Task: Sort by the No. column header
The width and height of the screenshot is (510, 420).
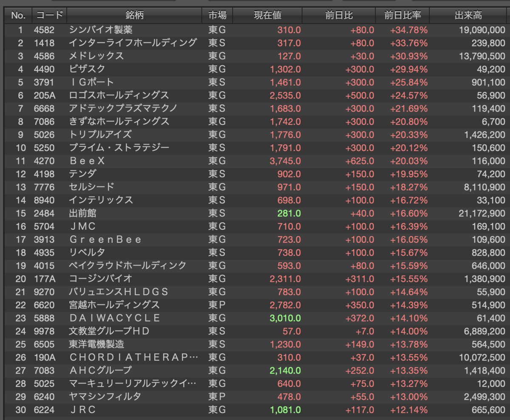Action: (x=18, y=16)
